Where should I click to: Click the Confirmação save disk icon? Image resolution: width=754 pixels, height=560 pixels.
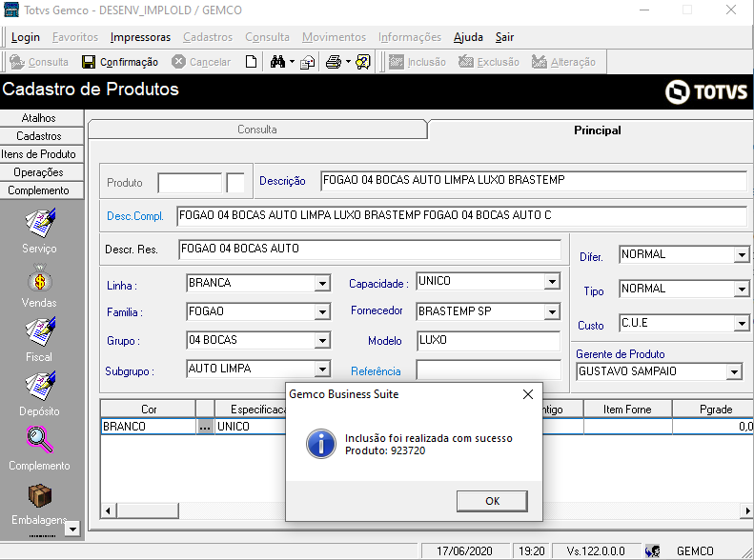pyautogui.click(x=89, y=62)
